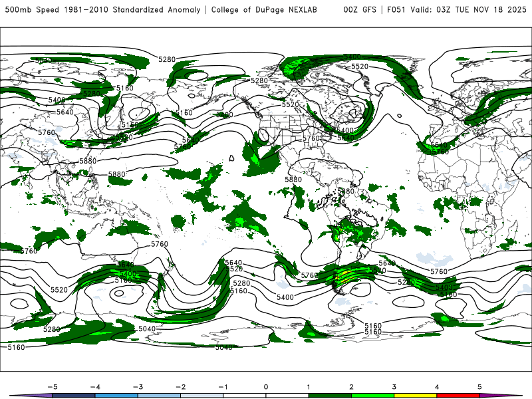Click the '-3' colorbar tick label
The width and height of the screenshot is (532, 399).
(138, 387)
